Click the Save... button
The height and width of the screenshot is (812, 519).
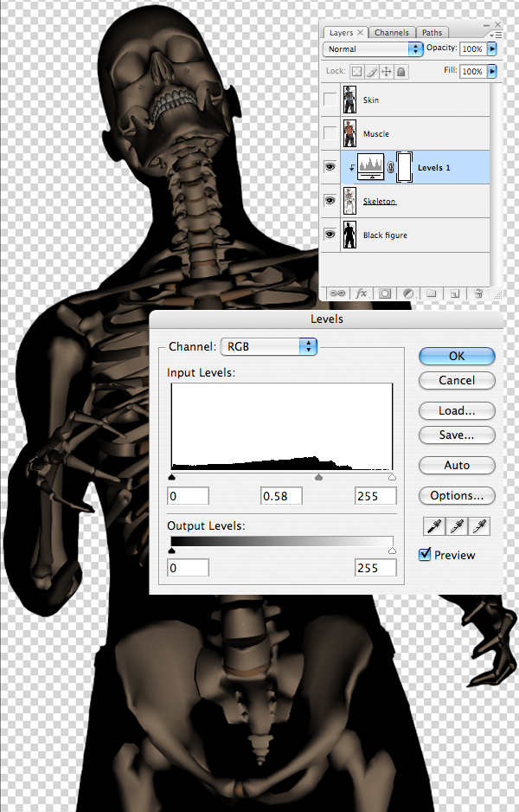tap(457, 435)
